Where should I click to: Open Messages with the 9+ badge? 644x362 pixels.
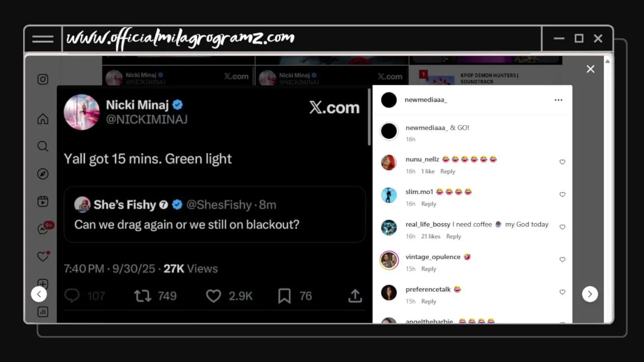coord(44,229)
